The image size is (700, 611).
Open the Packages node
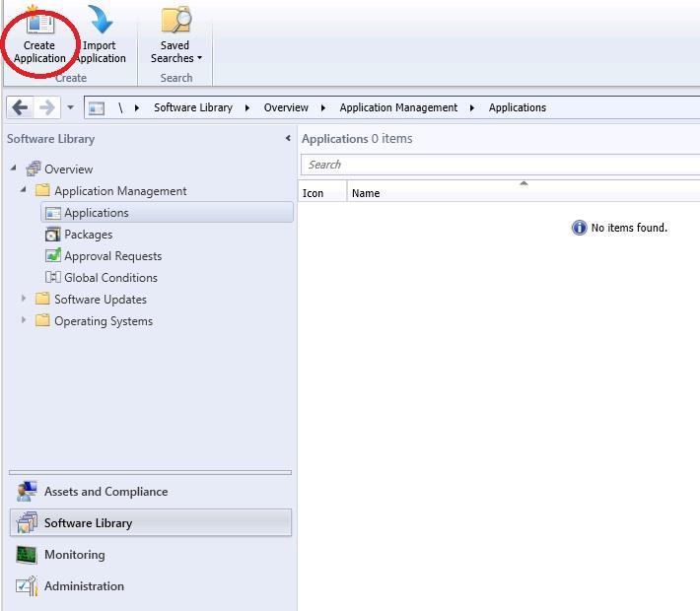(88, 235)
